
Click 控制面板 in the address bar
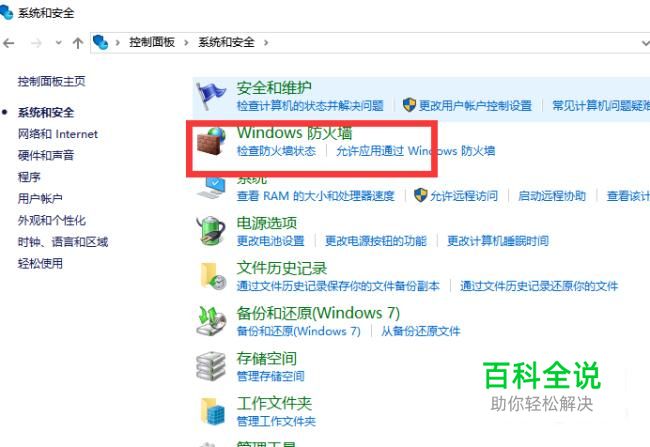click(152, 42)
